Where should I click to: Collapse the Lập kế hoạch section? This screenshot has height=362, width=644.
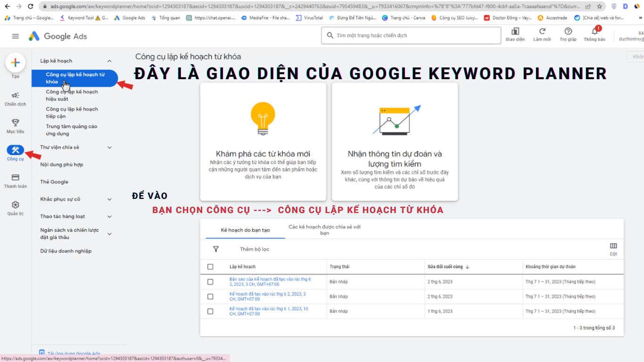pos(109,60)
